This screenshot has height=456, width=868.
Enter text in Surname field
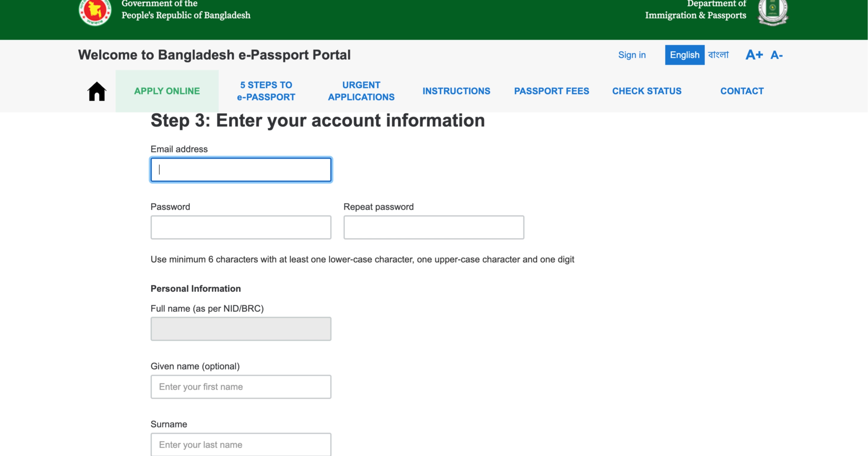(240, 445)
